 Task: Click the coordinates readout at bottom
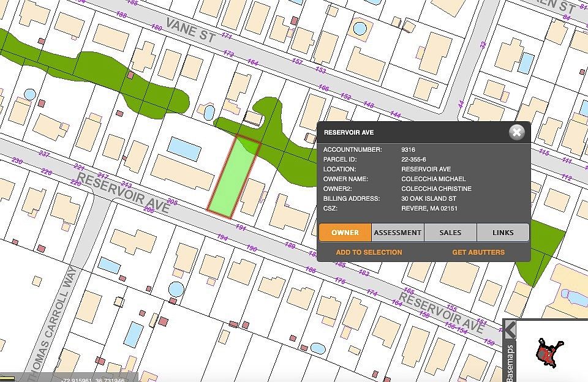pyautogui.click(x=93, y=380)
